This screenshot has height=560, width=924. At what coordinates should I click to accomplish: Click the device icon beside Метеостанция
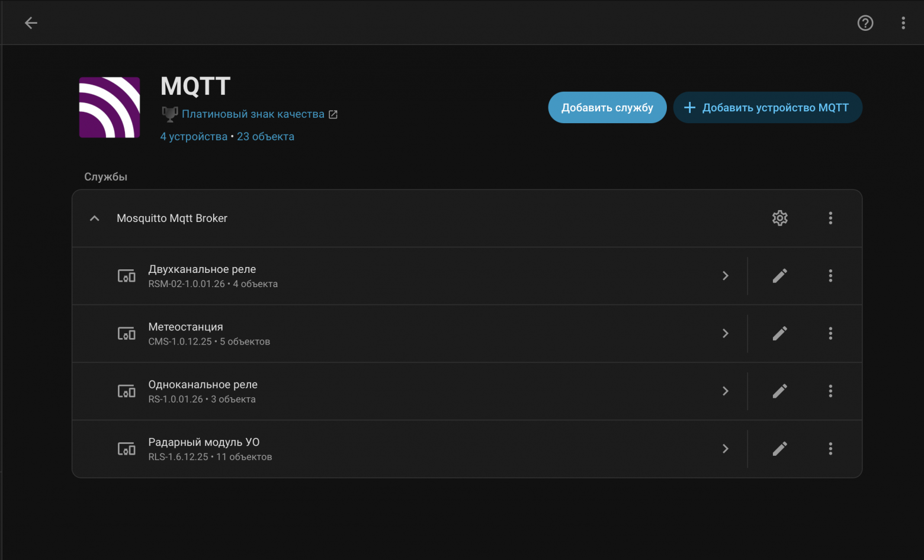click(126, 333)
